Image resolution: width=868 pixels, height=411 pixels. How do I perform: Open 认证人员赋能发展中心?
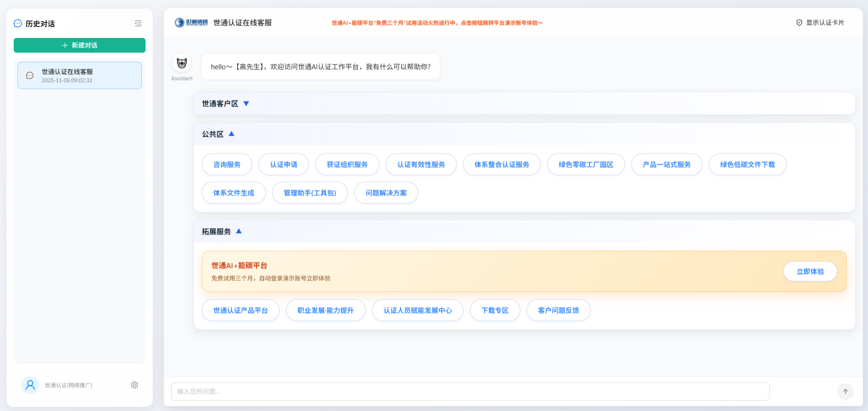click(418, 310)
